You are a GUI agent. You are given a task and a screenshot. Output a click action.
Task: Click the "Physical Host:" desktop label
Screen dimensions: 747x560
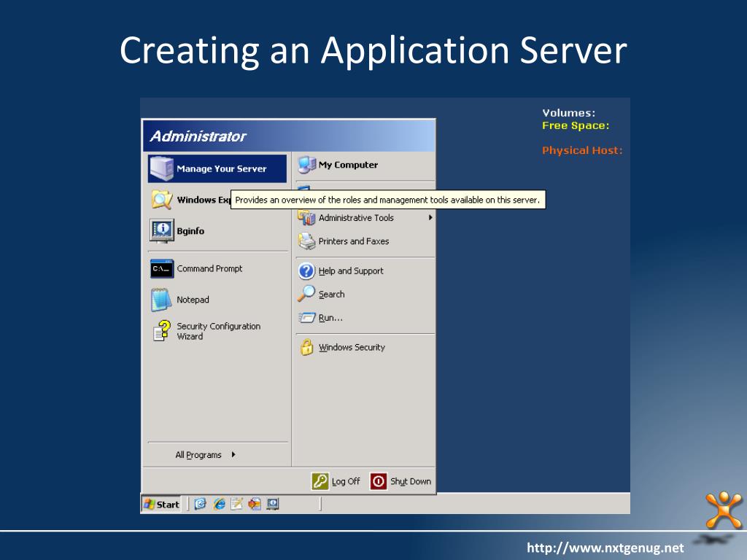(582, 150)
